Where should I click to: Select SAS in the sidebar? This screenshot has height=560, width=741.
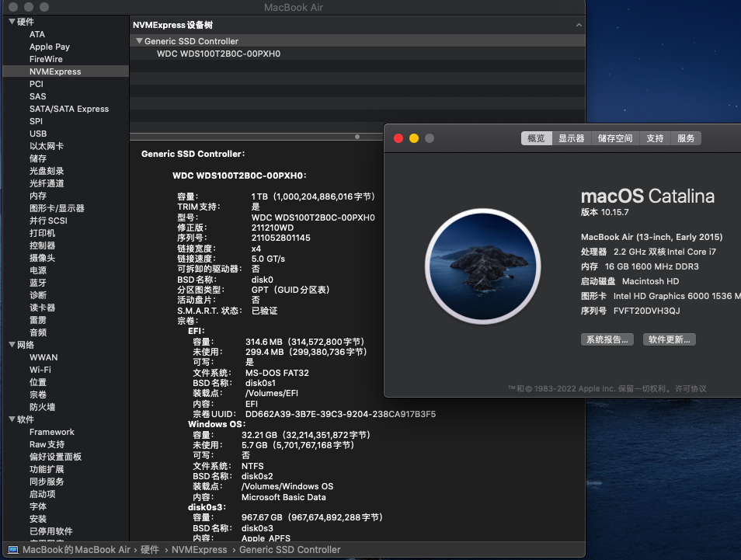pos(38,96)
